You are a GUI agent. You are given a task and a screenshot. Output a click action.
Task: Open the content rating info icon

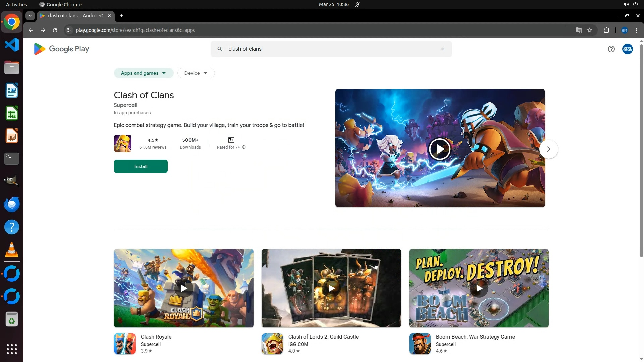click(244, 147)
